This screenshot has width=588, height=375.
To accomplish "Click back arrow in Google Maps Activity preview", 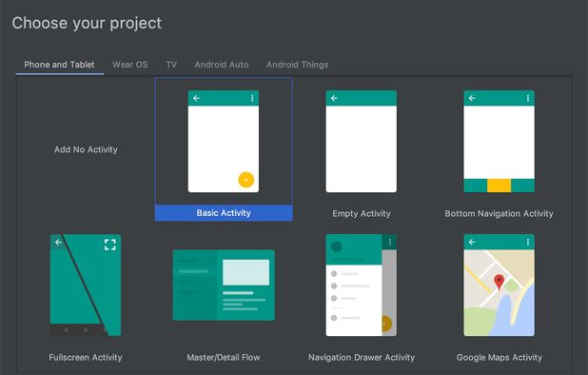I will [472, 243].
